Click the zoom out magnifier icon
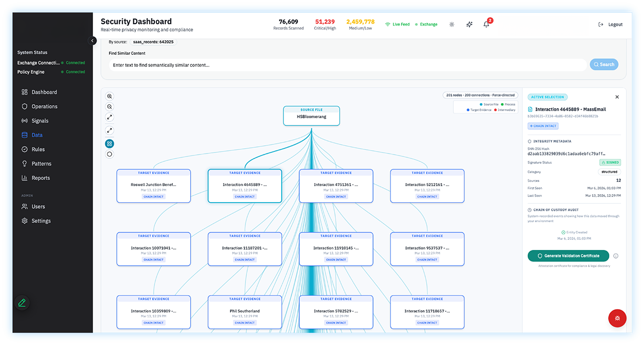The width and height of the screenshot is (644, 345). (x=110, y=107)
